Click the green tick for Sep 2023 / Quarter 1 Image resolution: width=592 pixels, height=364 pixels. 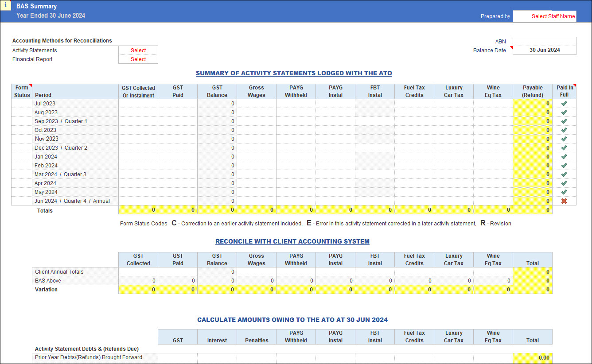tap(564, 121)
